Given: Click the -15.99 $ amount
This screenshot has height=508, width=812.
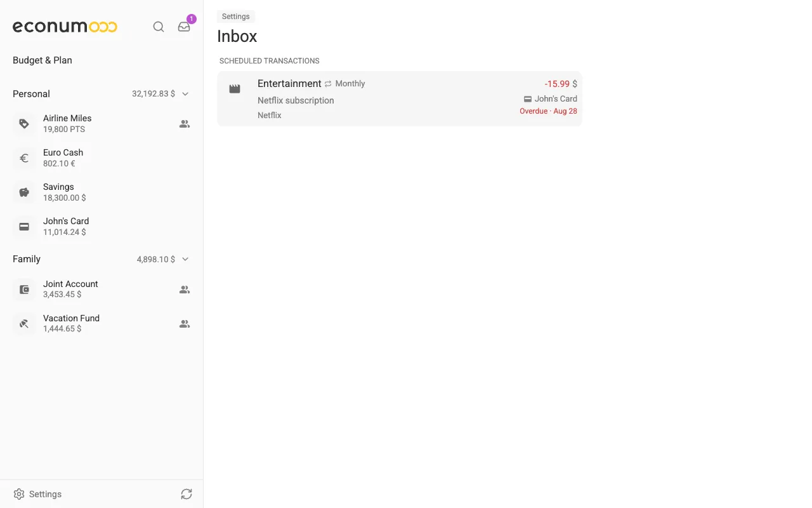Looking at the screenshot, I should 561,84.
